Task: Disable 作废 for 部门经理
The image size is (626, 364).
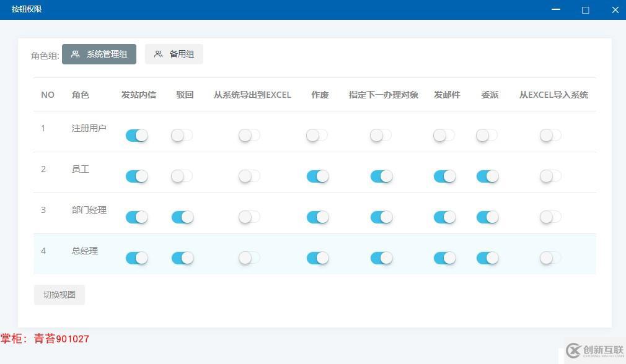Action: [317, 217]
